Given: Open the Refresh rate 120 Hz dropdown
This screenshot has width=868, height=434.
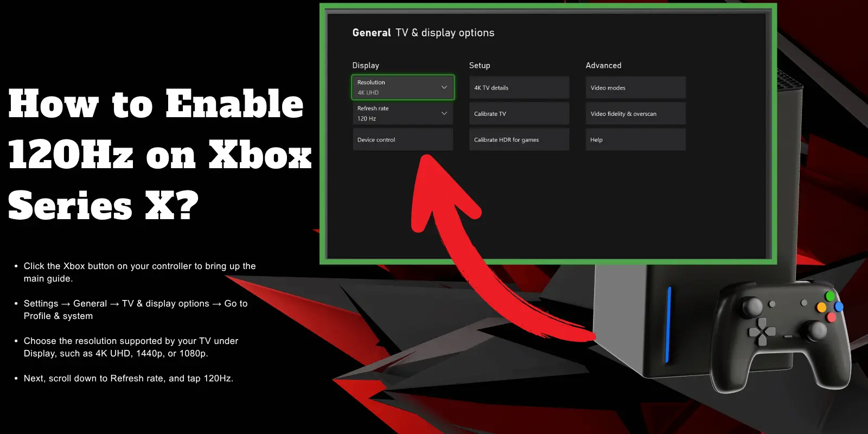Looking at the screenshot, I should point(403,113).
